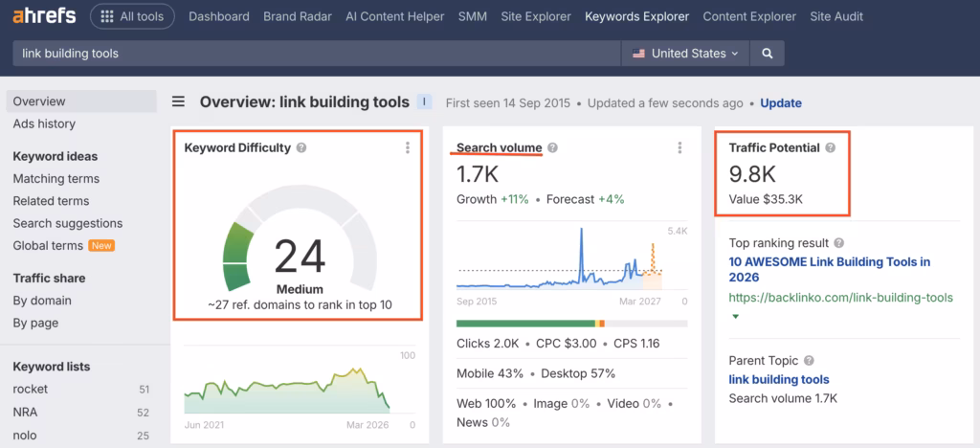The width and height of the screenshot is (980, 448).
Task: Open Content Explorer
Action: click(x=749, y=17)
